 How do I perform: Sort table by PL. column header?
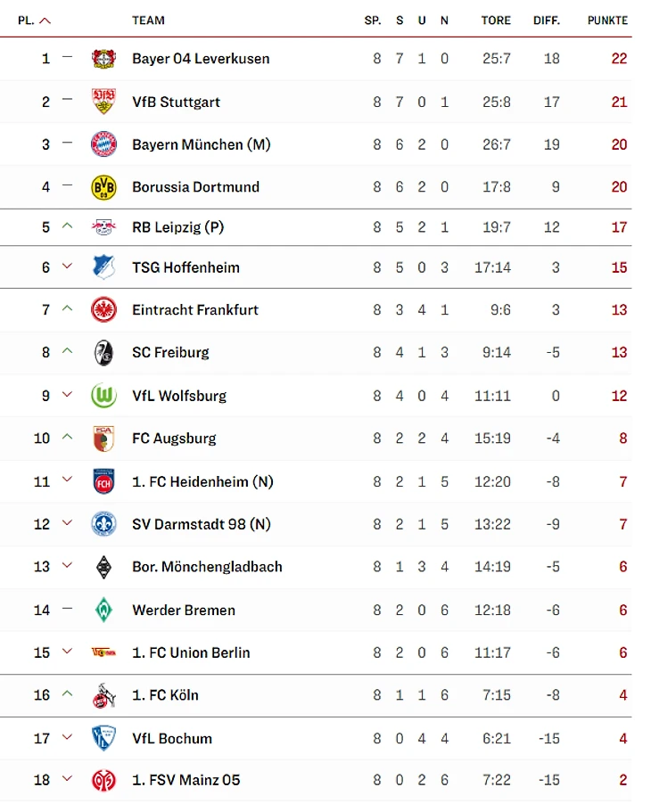[34, 21]
